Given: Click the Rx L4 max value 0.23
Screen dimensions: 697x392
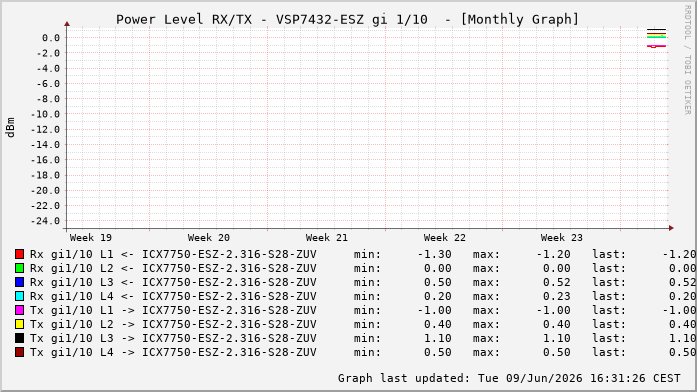Looking at the screenshot, I should click(x=557, y=296).
